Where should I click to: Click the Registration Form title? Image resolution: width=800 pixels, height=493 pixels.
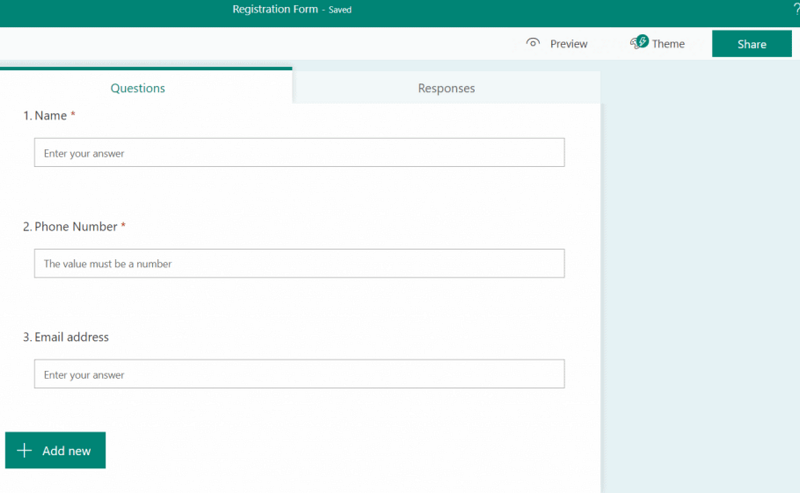pos(275,9)
